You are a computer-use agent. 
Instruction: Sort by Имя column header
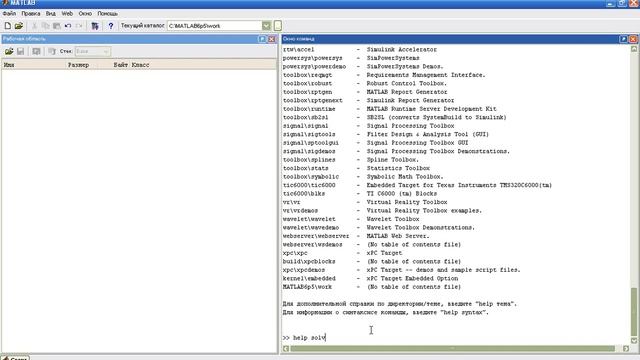pyautogui.click(x=34, y=65)
